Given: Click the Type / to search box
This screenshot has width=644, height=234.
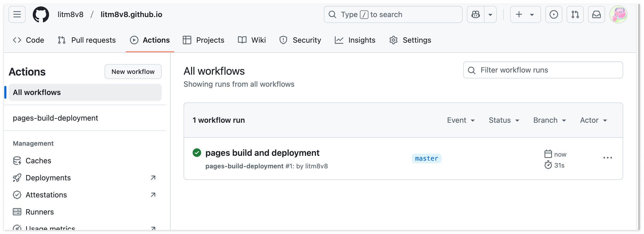Looking at the screenshot, I should coord(393,14).
